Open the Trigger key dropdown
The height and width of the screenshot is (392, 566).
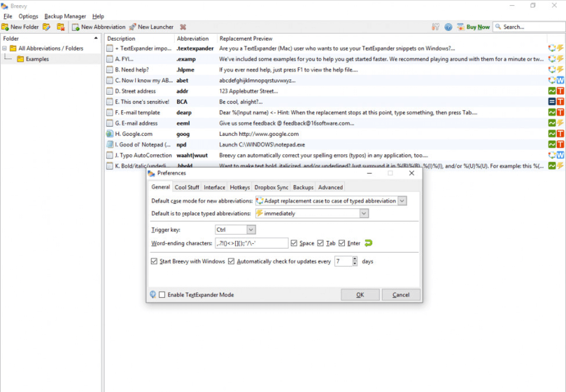(251, 229)
